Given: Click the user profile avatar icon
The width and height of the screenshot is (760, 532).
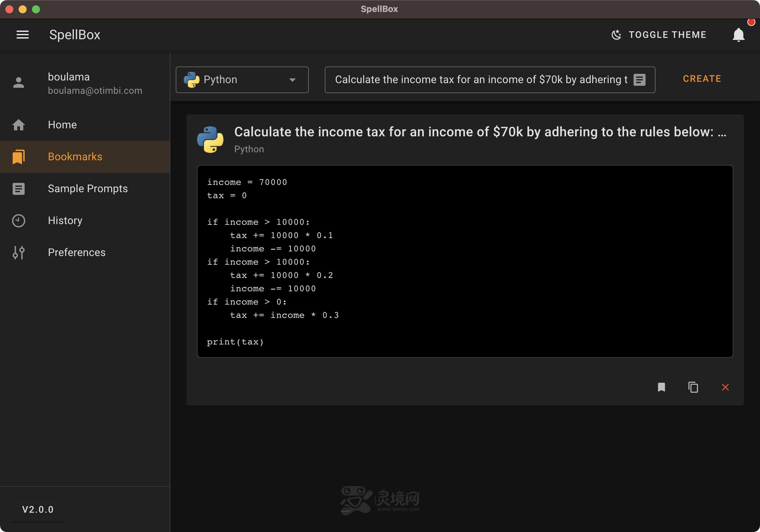Looking at the screenshot, I should coord(19,83).
